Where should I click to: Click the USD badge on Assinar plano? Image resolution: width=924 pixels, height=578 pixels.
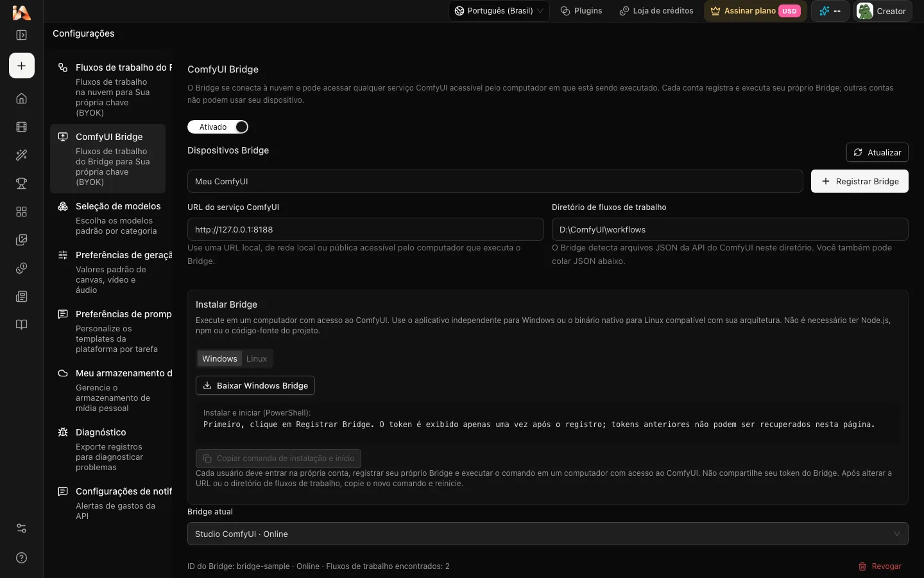(789, 11)
